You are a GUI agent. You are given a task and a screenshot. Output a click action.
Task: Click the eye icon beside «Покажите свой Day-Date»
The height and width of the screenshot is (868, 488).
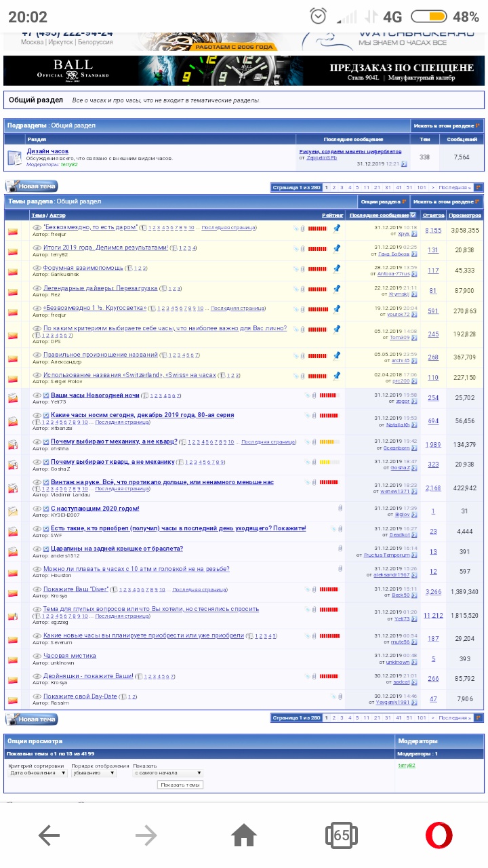coord(37,696)
